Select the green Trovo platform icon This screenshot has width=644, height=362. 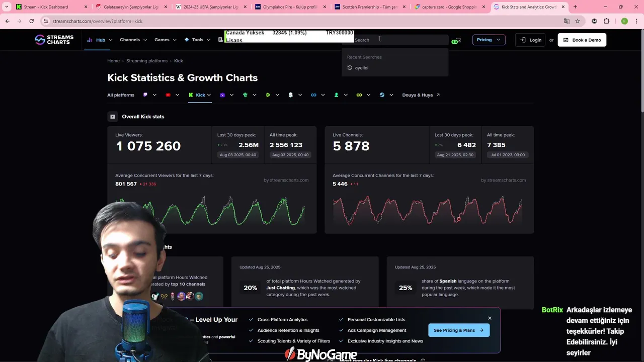[x=245, y=95]
